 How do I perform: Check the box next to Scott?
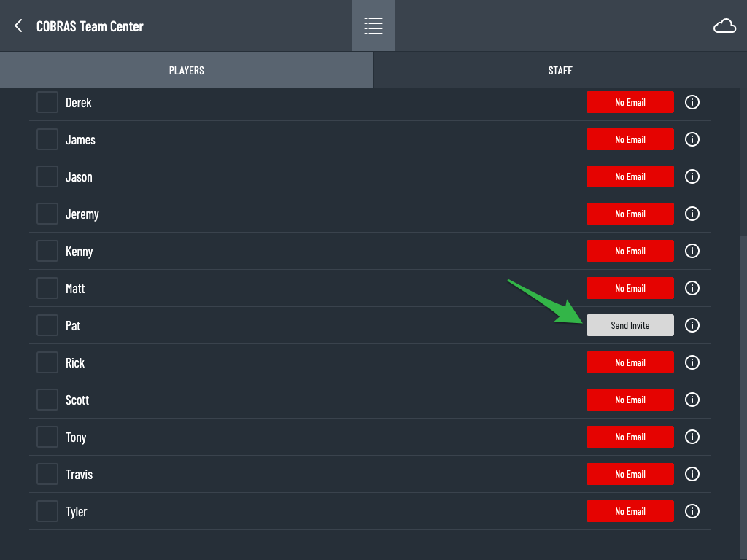point(47,400)
